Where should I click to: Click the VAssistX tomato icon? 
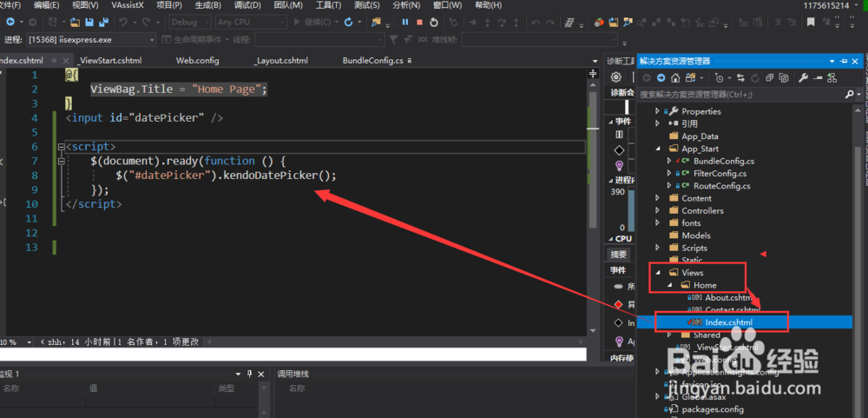tap(599, 23)
